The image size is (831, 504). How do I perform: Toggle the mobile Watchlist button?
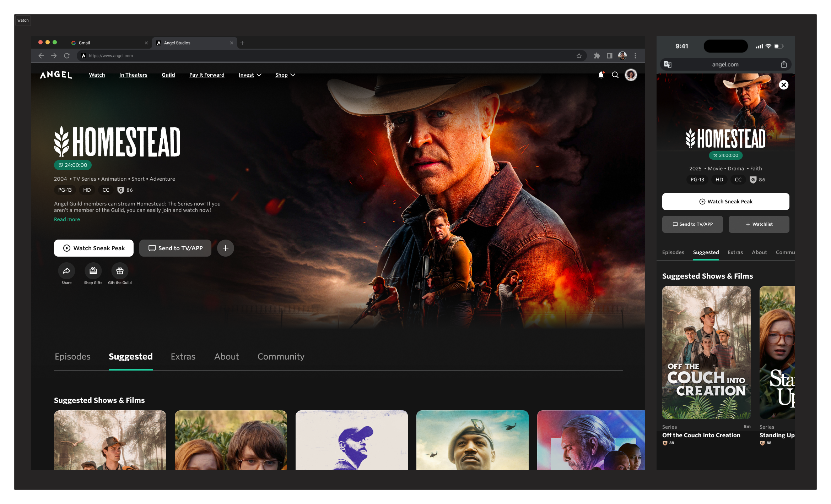[x=759, y=224]
